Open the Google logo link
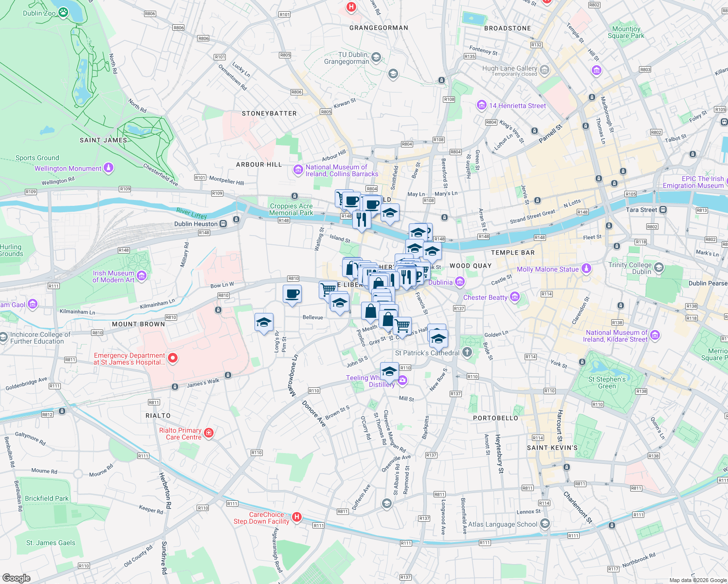Viewport: 728px width, 584px height. pyautogui.click(x=17, y=578)
